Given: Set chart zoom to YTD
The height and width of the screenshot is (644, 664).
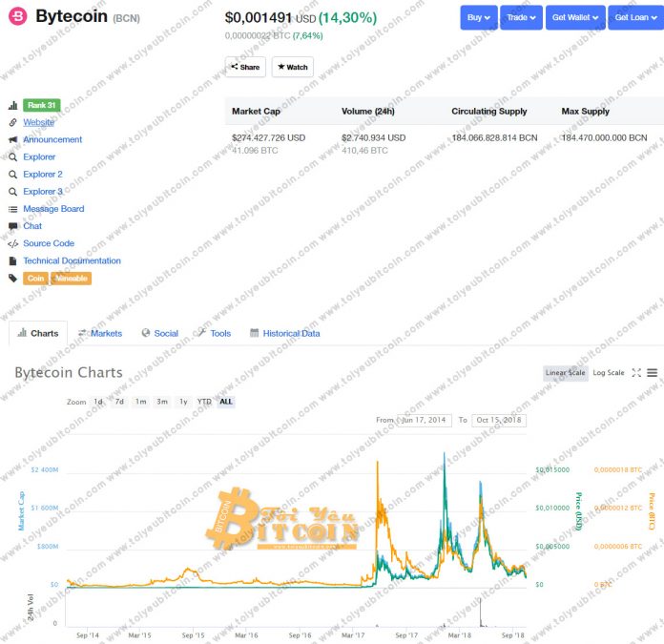Looking at the screenshot, I should 204,402.
